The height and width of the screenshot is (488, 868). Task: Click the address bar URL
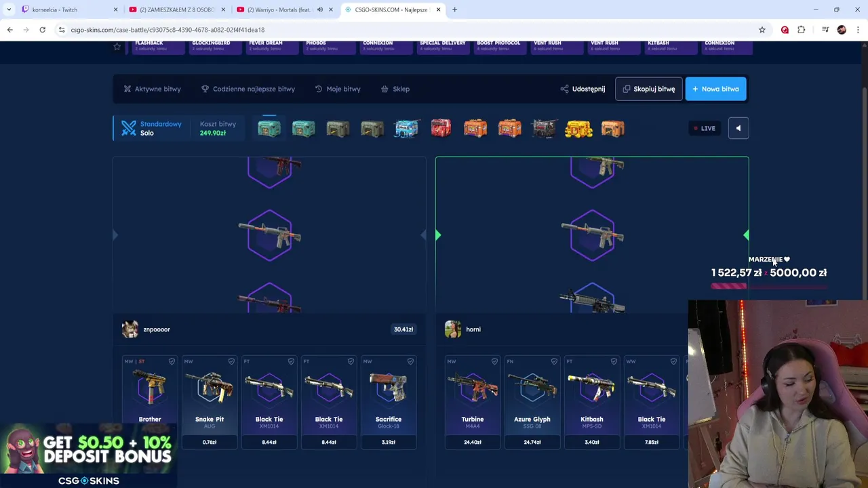167,30
